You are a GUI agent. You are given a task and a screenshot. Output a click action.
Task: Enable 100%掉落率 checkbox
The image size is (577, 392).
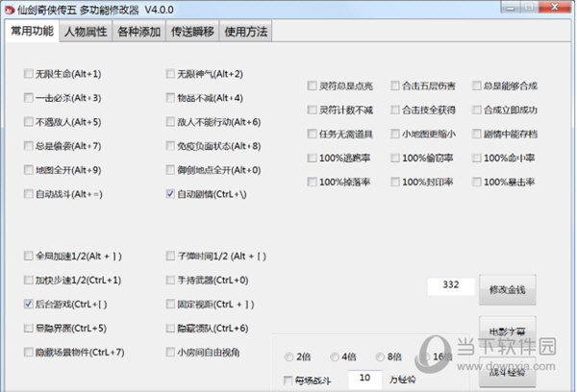click(312, 182)
